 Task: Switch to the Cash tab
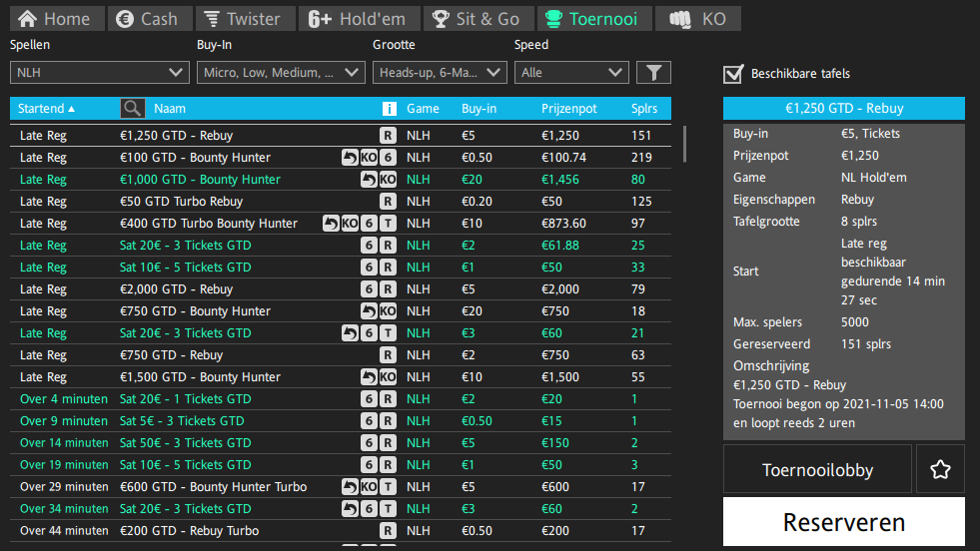pos(148,19)
